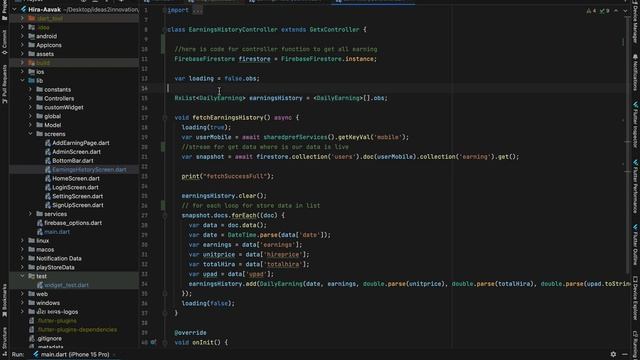Expand the folded import block
The image size is (640, 360).
(198, 10)
